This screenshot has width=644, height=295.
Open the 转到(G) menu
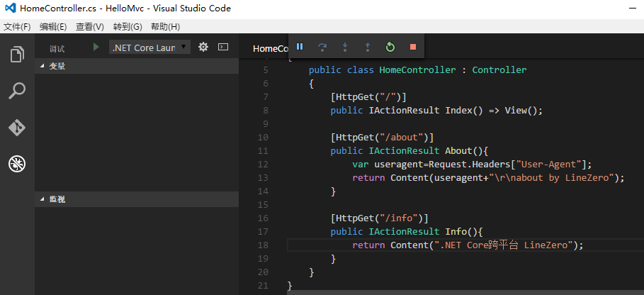[x=128, y=27]
